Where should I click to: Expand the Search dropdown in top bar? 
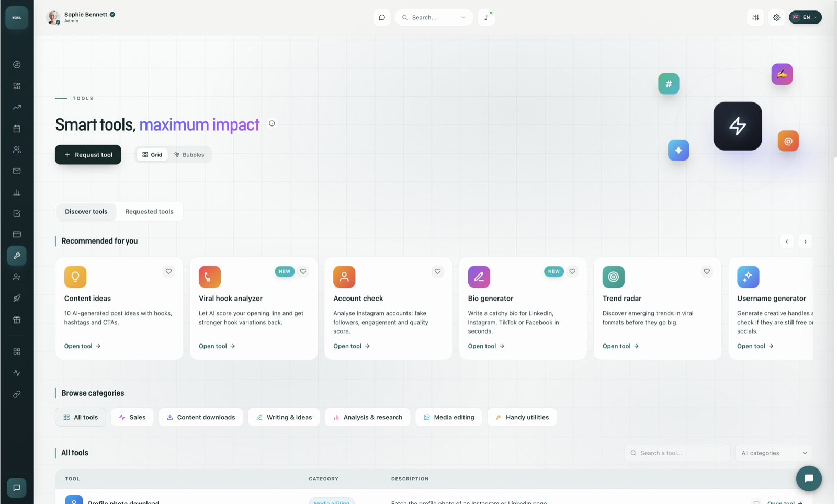(x=463, y=17)
